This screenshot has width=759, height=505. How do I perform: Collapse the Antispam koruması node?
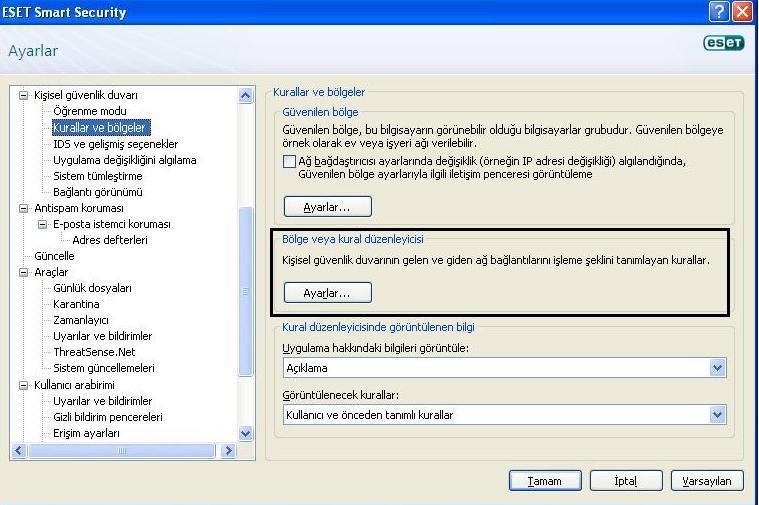click(23, 208)
